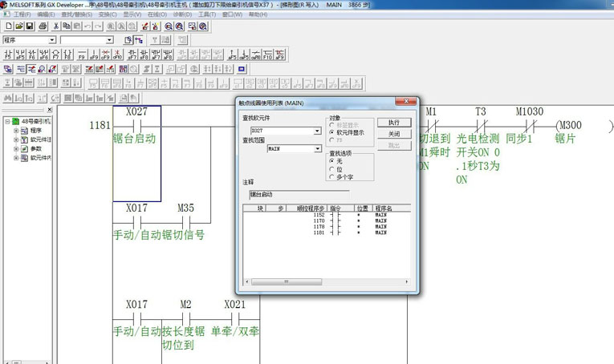This screenshot has width=614, height=364.
Task: Click the Cut scissors icon
Action: click(56, 26)
